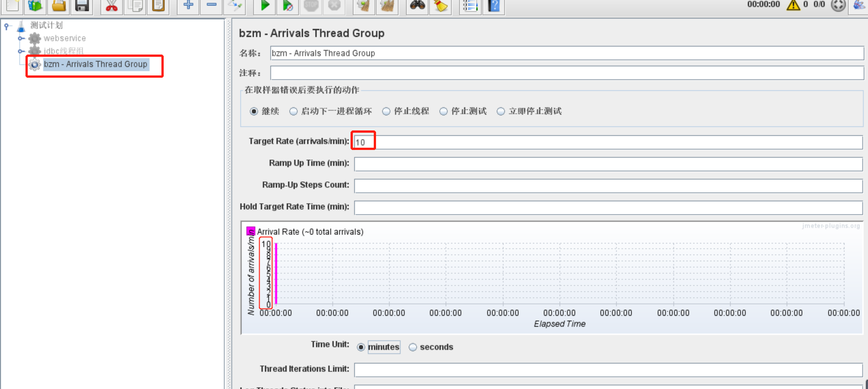Select 继续 radio button
Screen dimensions: 868x389
254,111
